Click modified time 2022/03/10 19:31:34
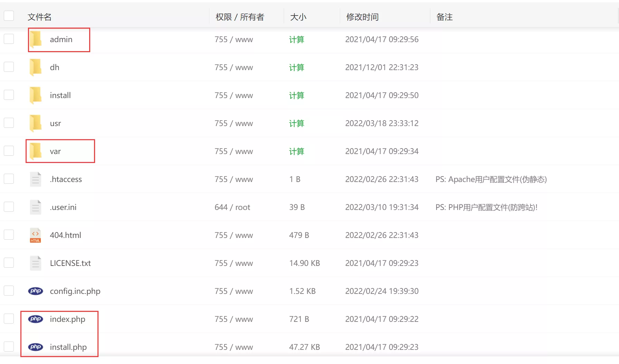Screen dimensions: 619x364 pos(382,207)
